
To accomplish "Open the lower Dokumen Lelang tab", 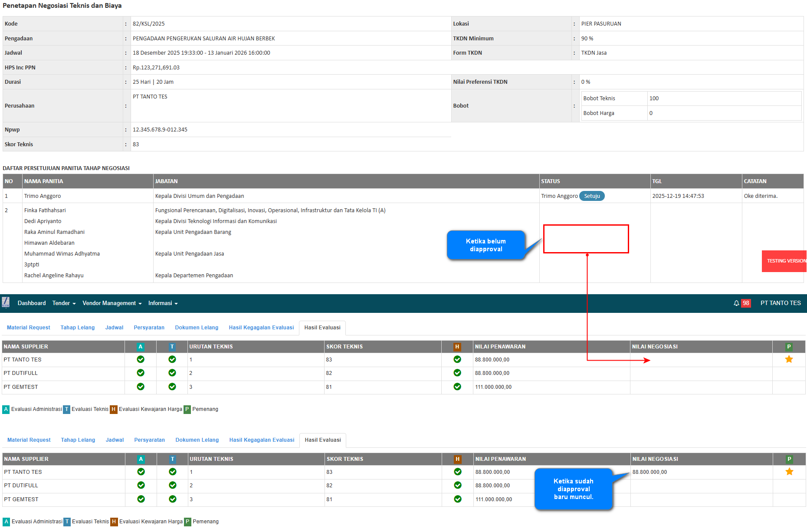I will click(x=197, y=440).
